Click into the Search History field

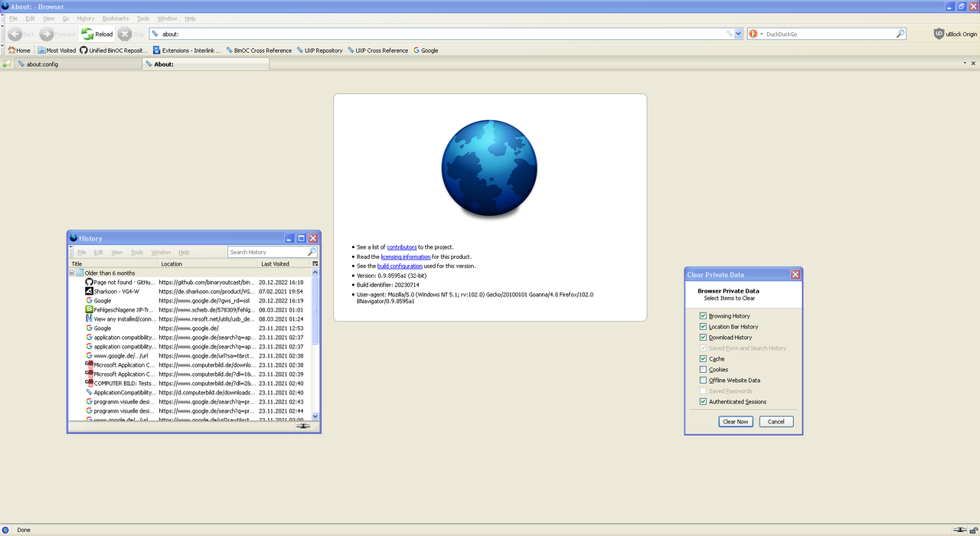coord(267,252)
